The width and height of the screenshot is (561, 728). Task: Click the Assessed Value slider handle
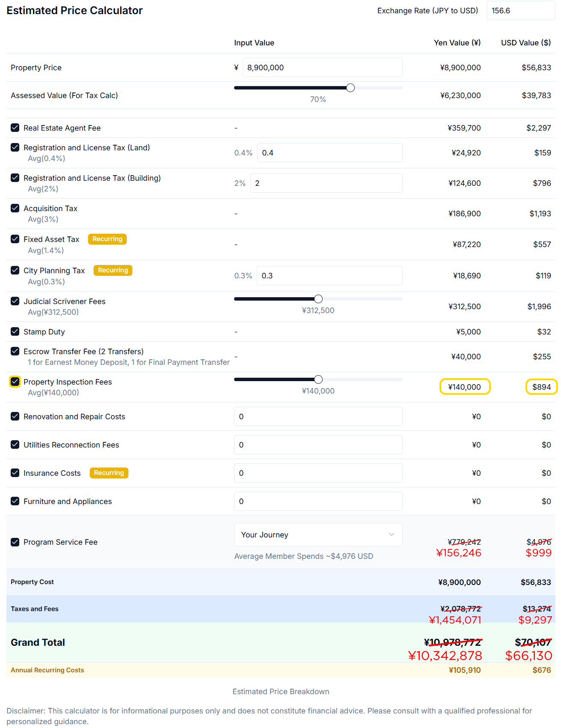[350, 88]
